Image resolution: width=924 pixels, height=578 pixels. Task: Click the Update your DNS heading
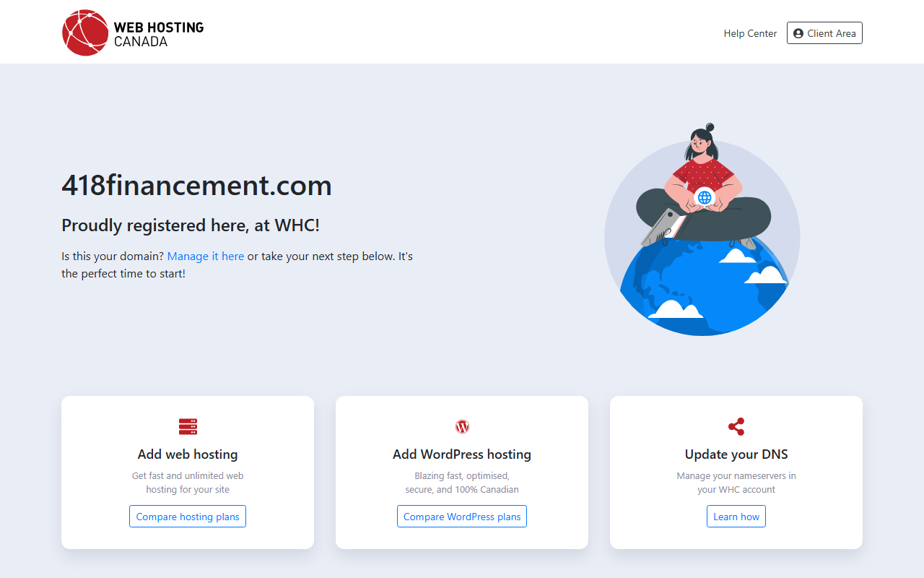click(736, 454)
